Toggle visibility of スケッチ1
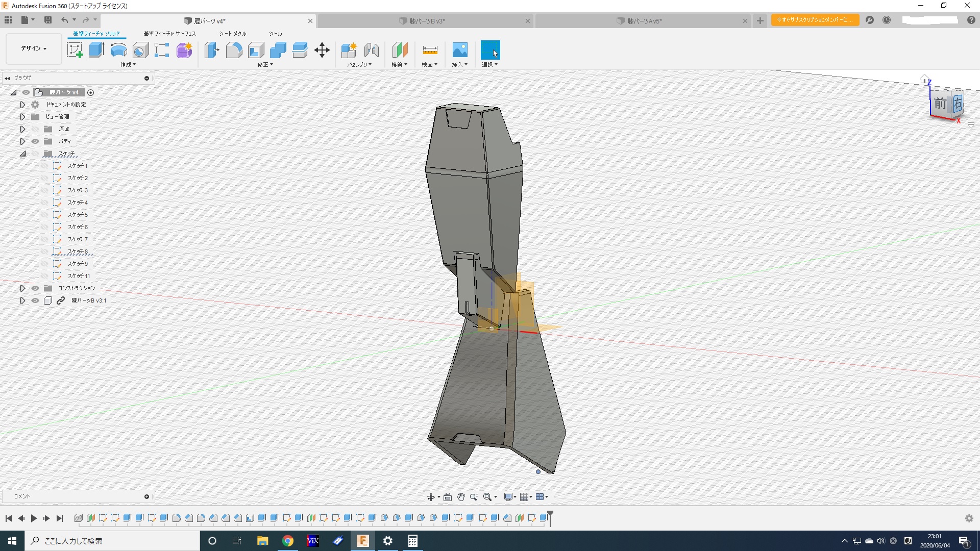The height and width of the screenshot is (551, 980). (x=44, y=166)
